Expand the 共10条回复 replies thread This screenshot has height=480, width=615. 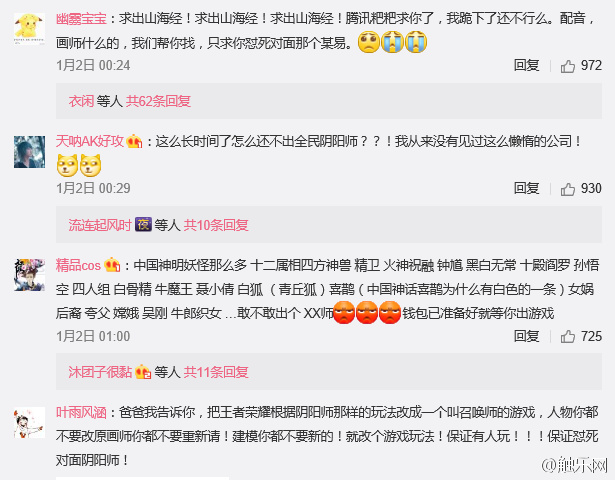point(216,225)
